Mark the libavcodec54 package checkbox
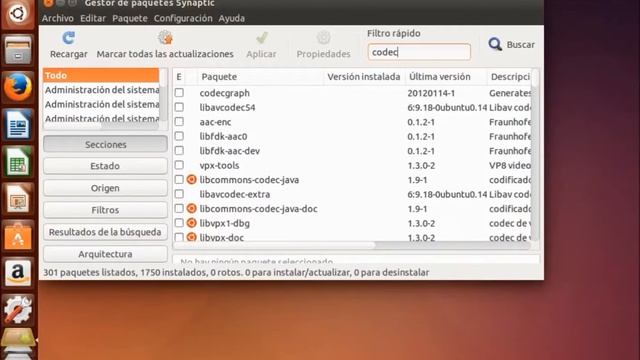This screenshot has height=360, width=640. point(179,107)
